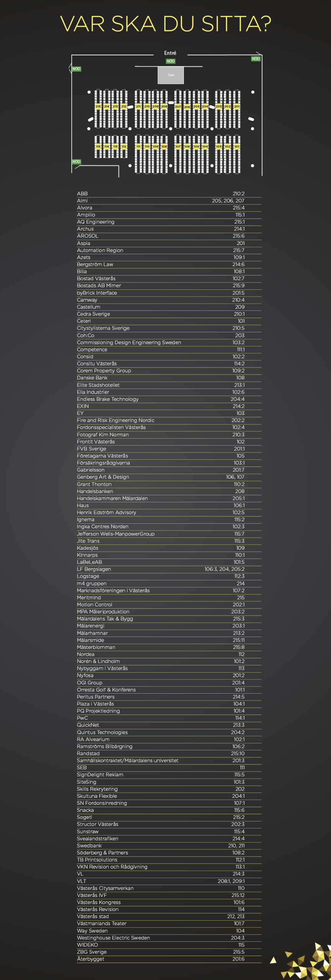
Task: Click the Westinghouse Electric Sweden entry
Action: (x=169, y=938)
